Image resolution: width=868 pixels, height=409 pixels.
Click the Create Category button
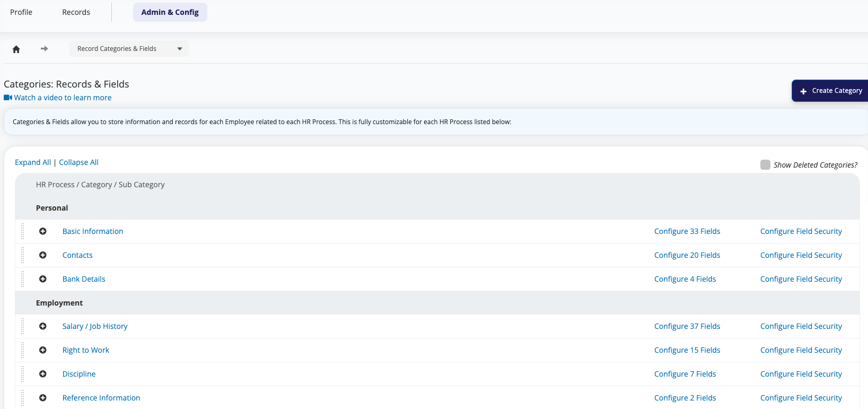830,91
